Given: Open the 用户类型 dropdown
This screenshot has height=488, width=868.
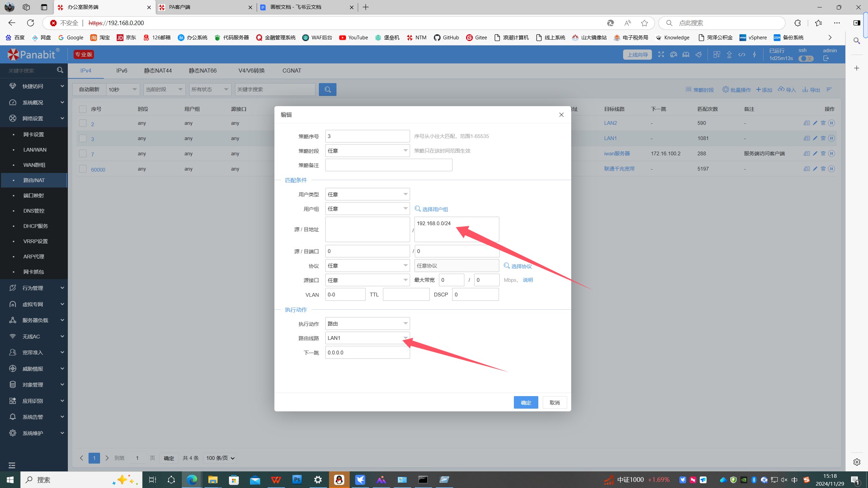Looking at the screenshot, I should [x=367, y=194].
